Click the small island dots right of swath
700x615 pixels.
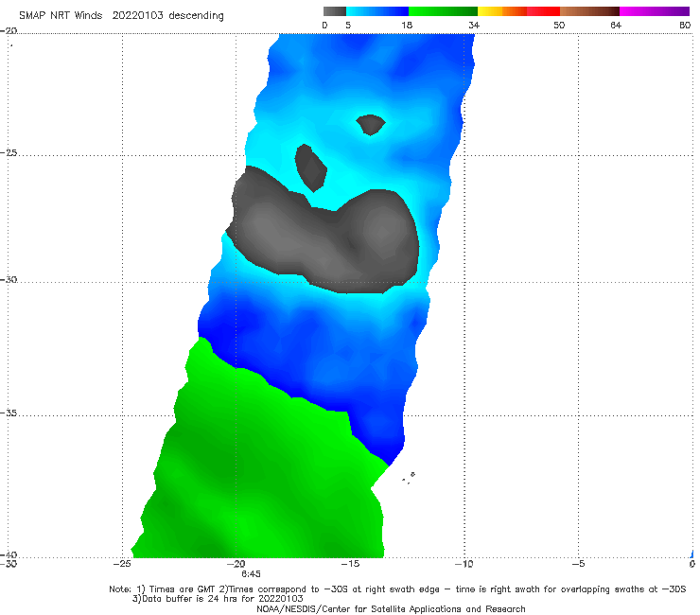409,478
